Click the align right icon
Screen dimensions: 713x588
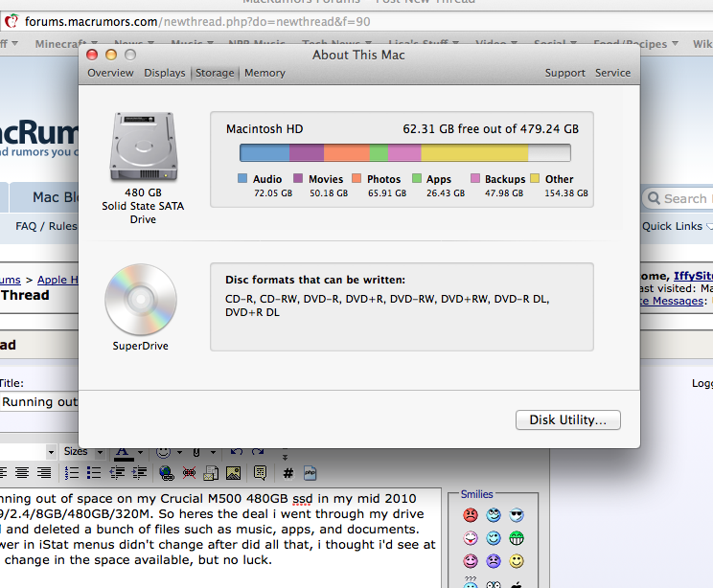[x=44, y=473]
